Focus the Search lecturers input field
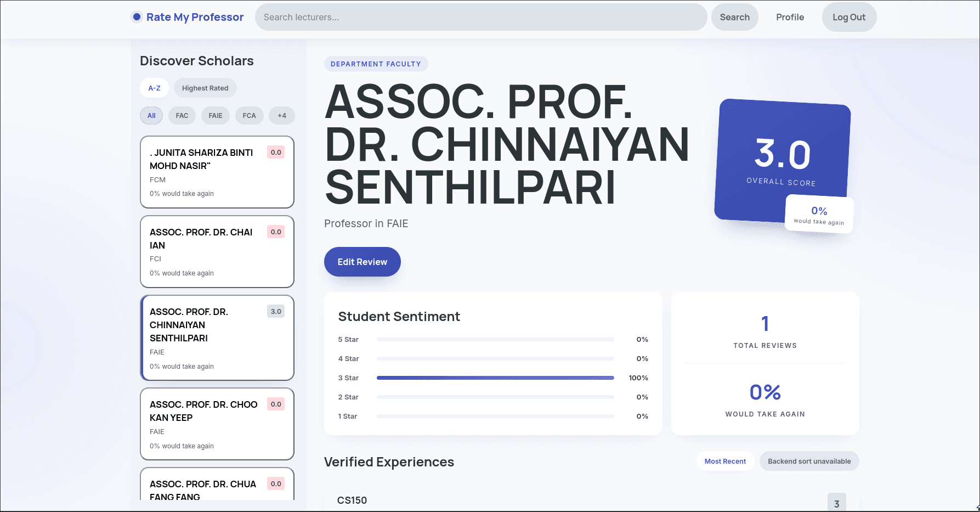The width and height of the screenshot is (980, 512). pyautogui.click(x=481, y=17)
